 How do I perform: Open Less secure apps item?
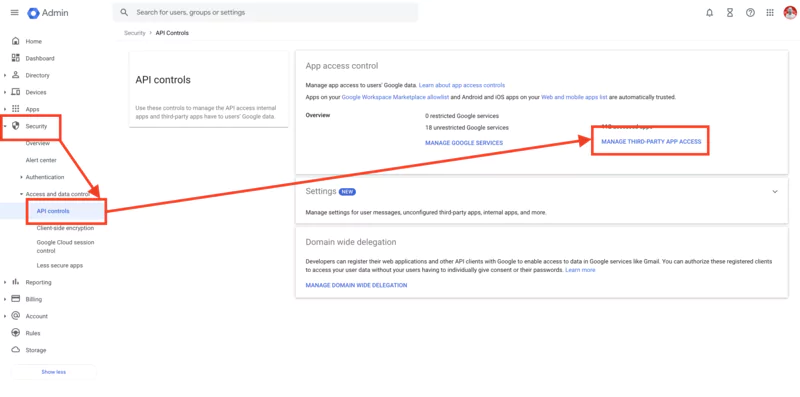[60, 265]
